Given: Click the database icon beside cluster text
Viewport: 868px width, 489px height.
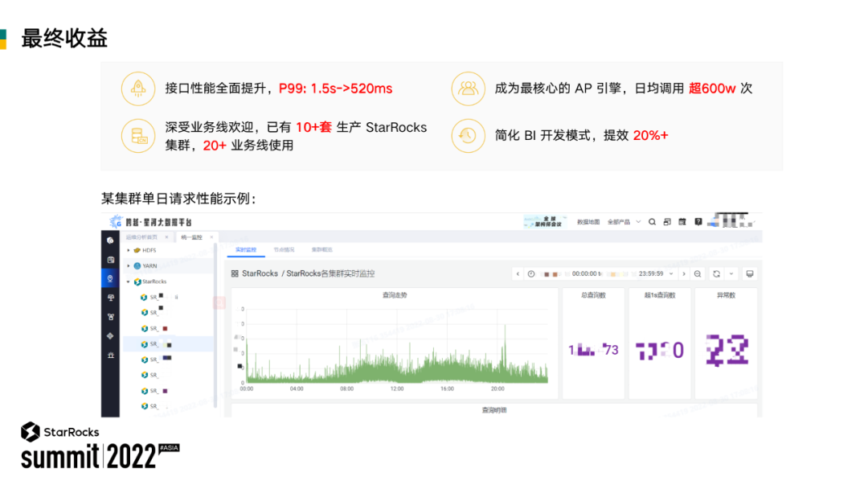Looking at the screenshot, I should (138, 136).
